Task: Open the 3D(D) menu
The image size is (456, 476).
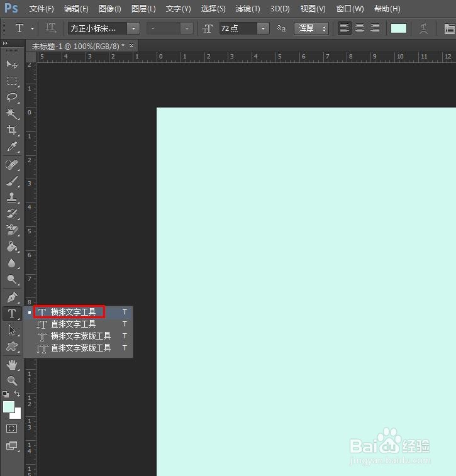Action: 280,9
